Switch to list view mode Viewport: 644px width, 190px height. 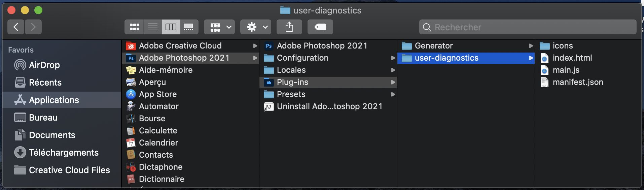point(153,27)
